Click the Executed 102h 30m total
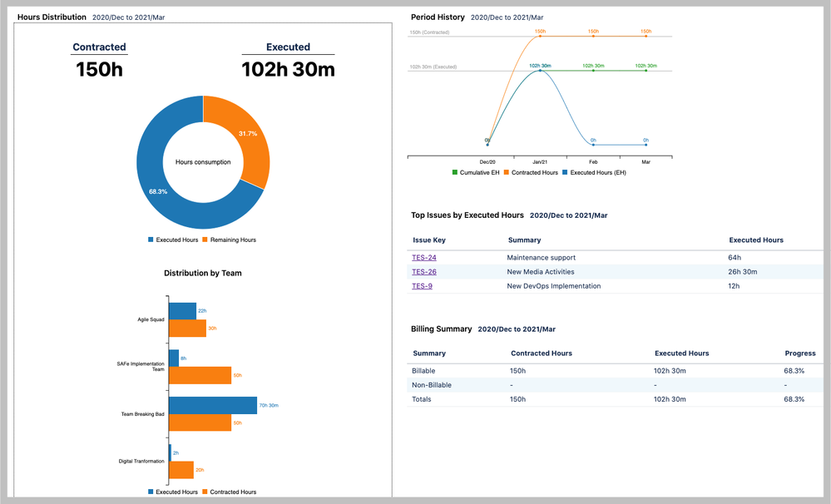Viewport: 831px width, 504px height. pyautogui.click(x=288, y=69)
